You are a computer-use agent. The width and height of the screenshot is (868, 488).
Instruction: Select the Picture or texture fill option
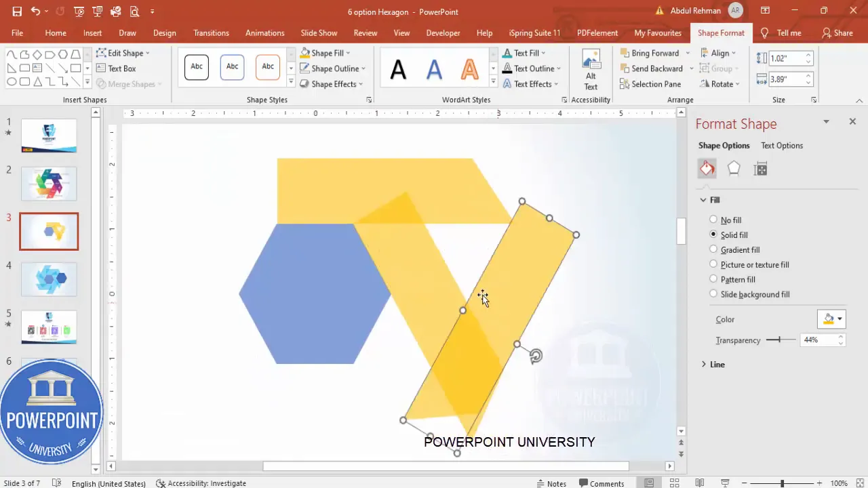pyautogui.click(x=713, y=264)
